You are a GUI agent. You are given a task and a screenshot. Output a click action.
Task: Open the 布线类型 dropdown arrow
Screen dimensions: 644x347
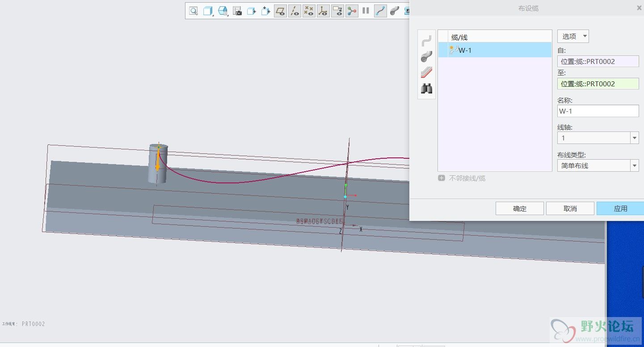pos(635,165)
